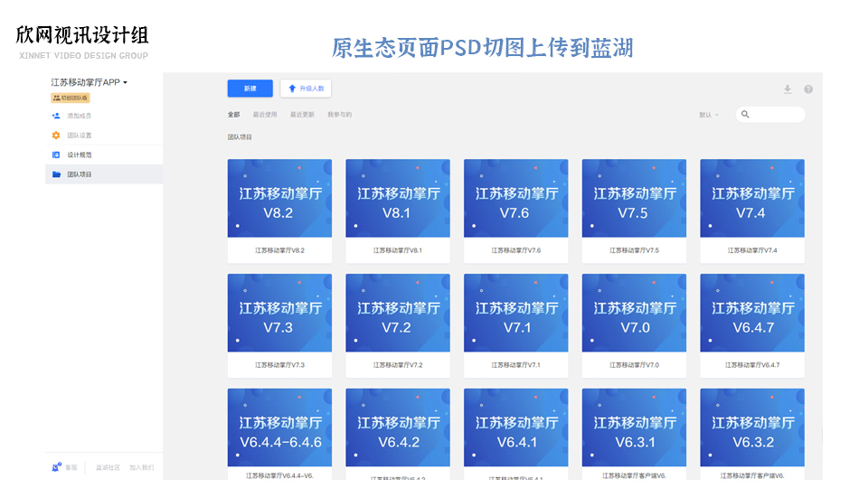Screen dimensions: 868x488
Task: Click the 升级人数 button
Action: point(306,89)
